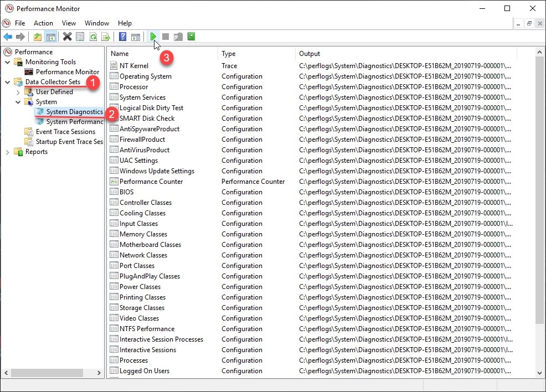This screenshot has height=392, width=546.
Task: Open the Action menu
Action: pyautogui.click(x=43, y=23)
